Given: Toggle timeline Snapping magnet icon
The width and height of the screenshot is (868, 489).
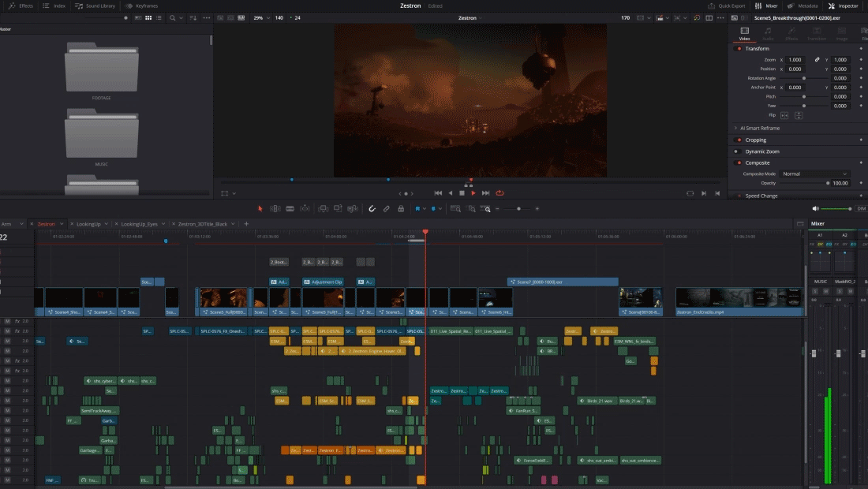Looking at the screenshot, I should (372, 208).
